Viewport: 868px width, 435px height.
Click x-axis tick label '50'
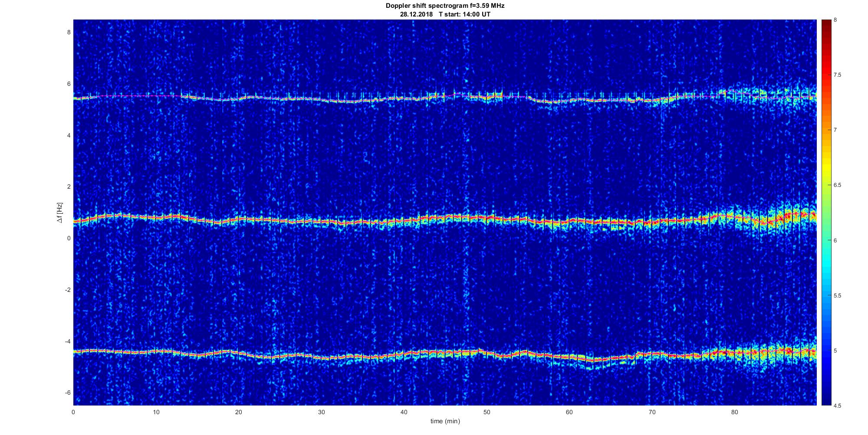point(487,412)
